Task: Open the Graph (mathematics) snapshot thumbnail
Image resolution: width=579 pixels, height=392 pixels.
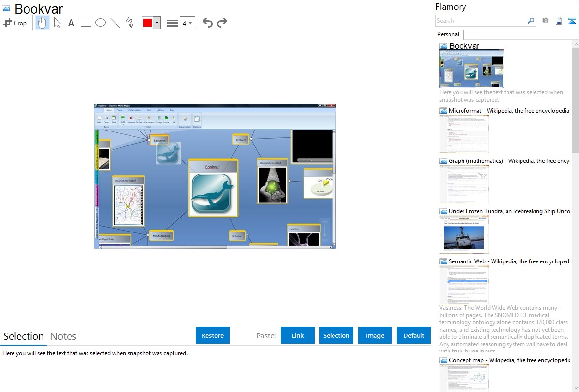Action: pos(464,184)
